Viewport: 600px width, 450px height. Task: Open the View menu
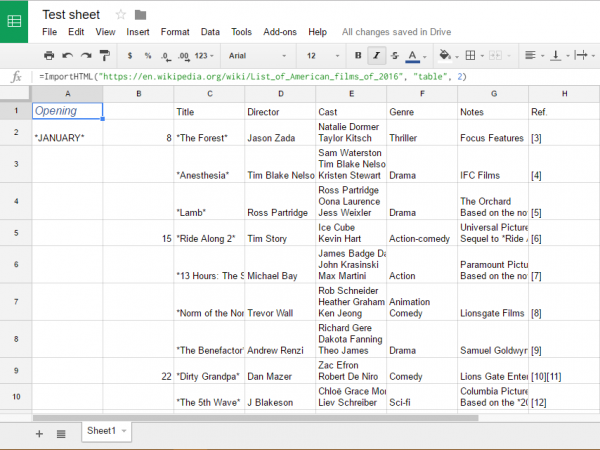(x=105, y=32)
